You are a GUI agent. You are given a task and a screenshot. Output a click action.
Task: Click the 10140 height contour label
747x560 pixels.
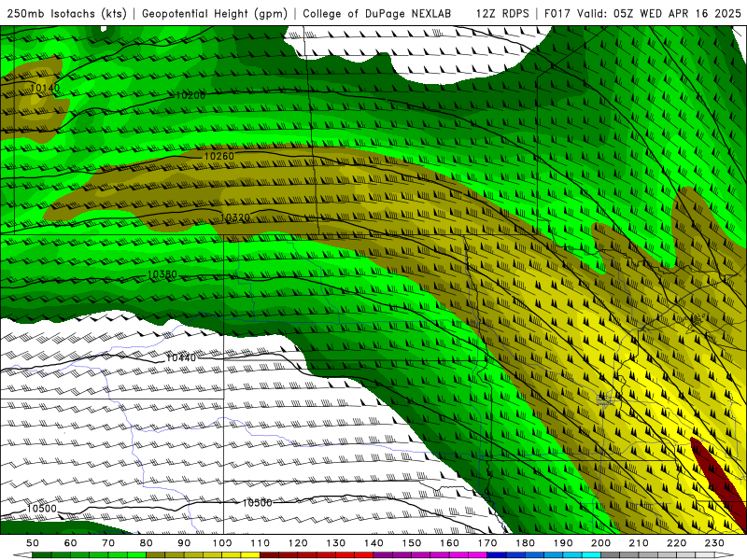tap(45, 88)
